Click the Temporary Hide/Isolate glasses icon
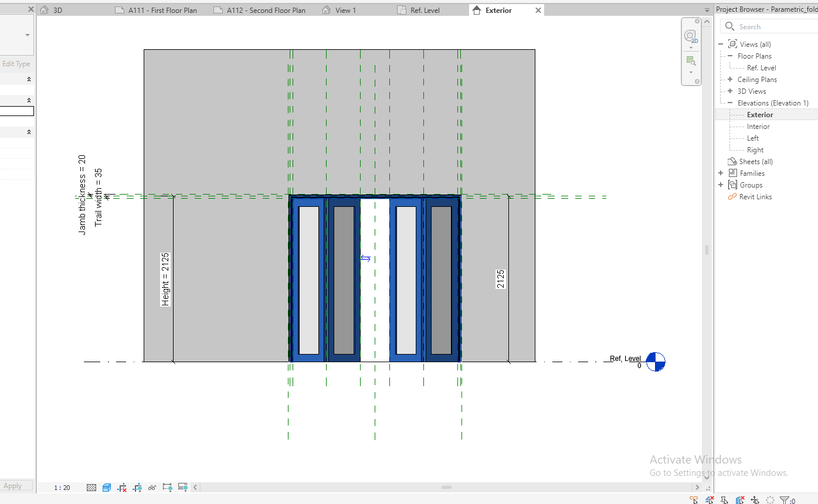818x504 pixels. [x=152, y=488]
